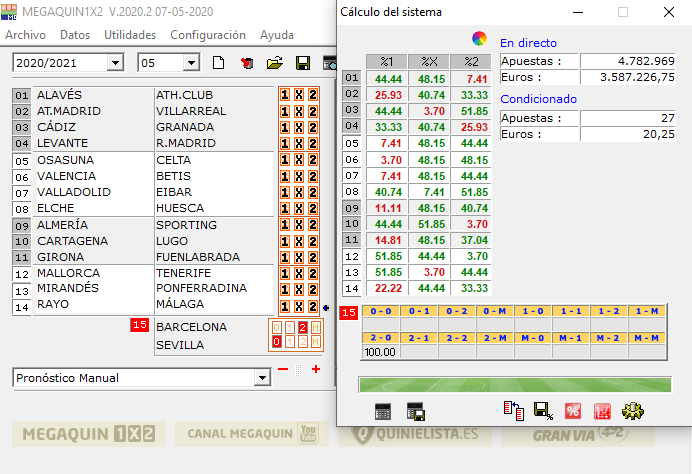Click row 01 label in Cálculo window
The height and width of the screenshot is (474, 692).
352,78
